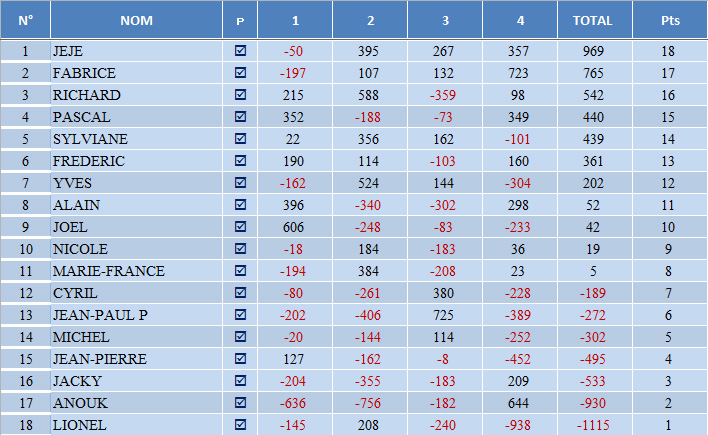Toggle the checkbox for MARIE-FRANCE
This screenshot has width=708, height=435.
pyautogui.click(x=240, y=271)
